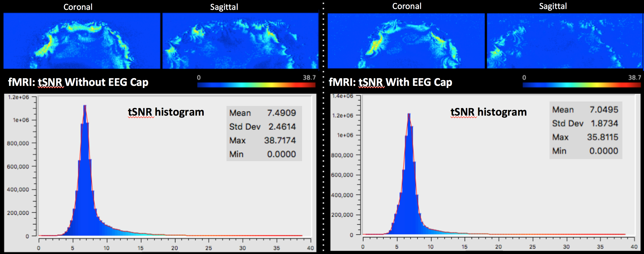Click the Max 38.7174 value in stats box
Viewport: 644px width, 254px height.
tap(280, 141)
